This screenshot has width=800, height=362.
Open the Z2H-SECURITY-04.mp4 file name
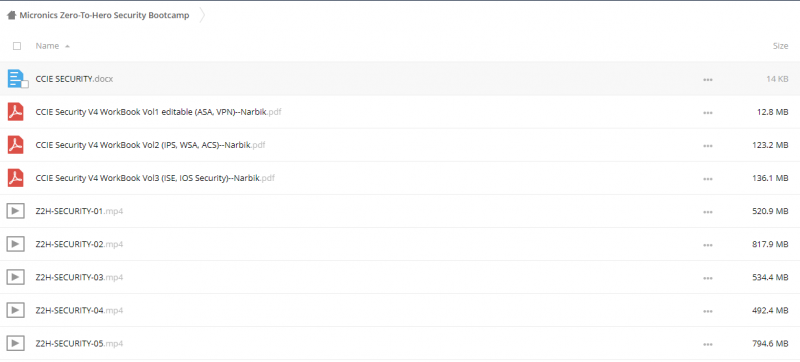79,311
